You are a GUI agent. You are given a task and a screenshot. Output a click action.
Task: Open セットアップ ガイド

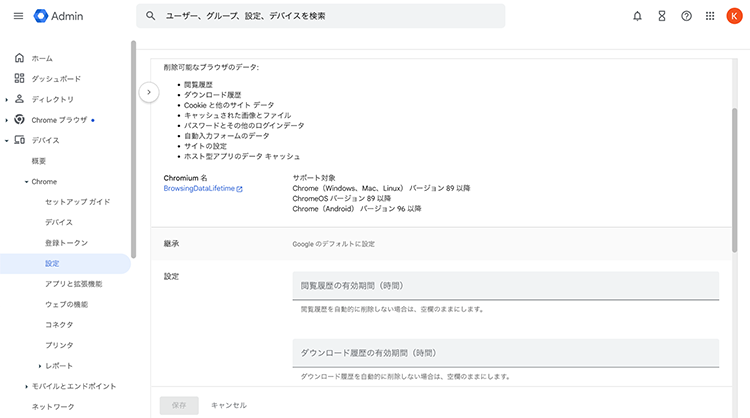77,202
